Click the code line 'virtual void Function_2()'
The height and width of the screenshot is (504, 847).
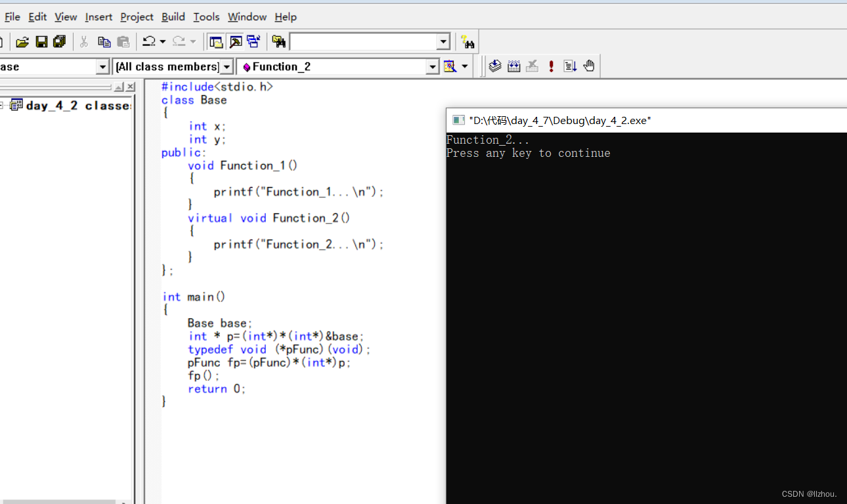coord(269,218)
